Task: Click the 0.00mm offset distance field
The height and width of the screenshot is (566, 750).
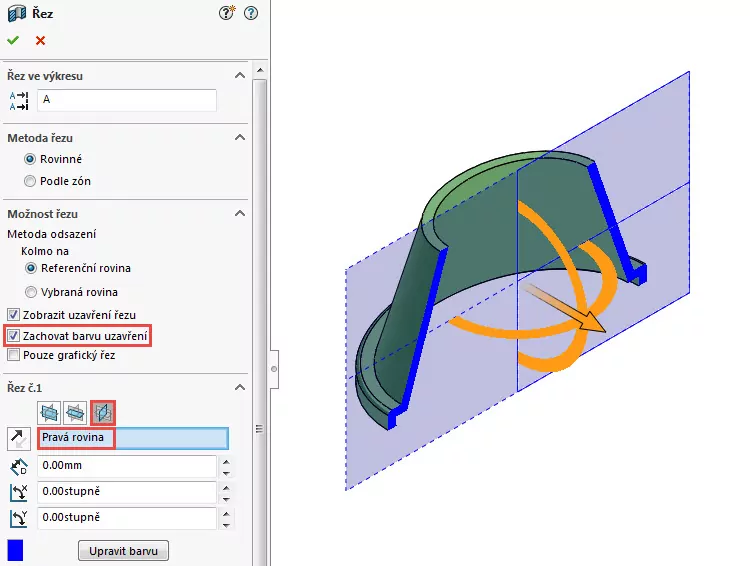Action: pyautogui.click(x=127, y=466)
